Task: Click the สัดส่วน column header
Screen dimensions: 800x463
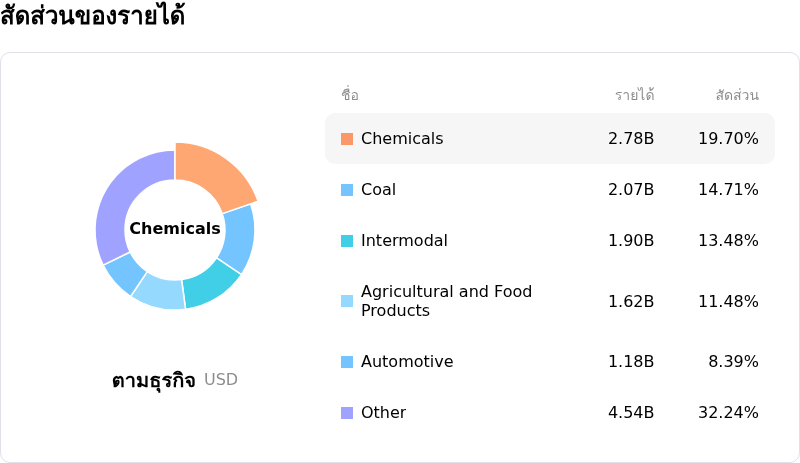Action: click(x=737, y=95)
